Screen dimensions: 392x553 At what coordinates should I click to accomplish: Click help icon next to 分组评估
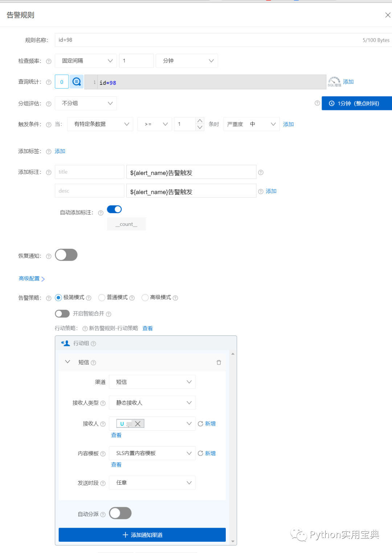(x=49, y=104)
